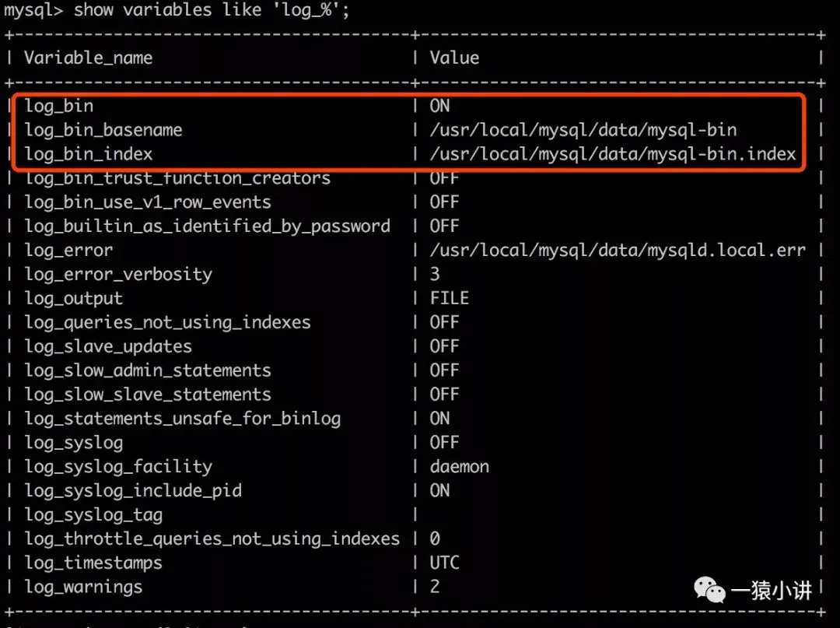Click the log_error file path value
Viewport: 840px width, 628px height.
pyautogui.click(x=618, y=251)
